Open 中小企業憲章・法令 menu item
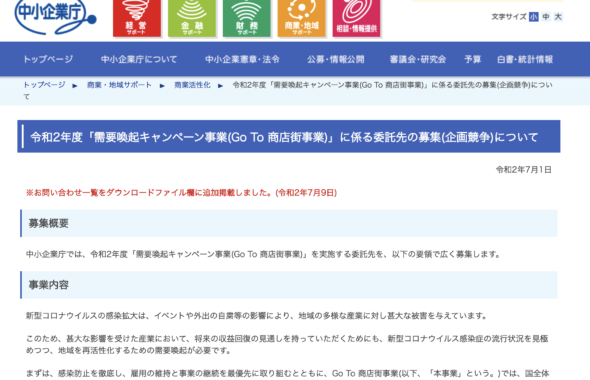The width and height of the screenshot is (590, 380). (242, 59)
